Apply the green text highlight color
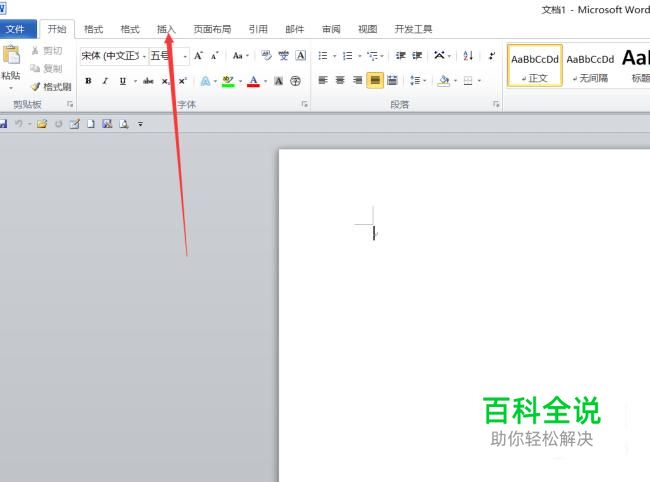Screen dimensions: 650x482 point(228,81)
